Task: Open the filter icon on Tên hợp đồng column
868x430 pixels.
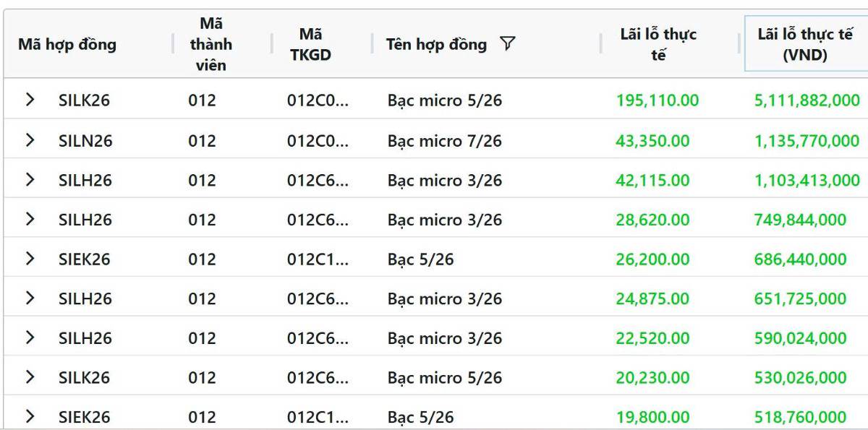Action: 509,43
